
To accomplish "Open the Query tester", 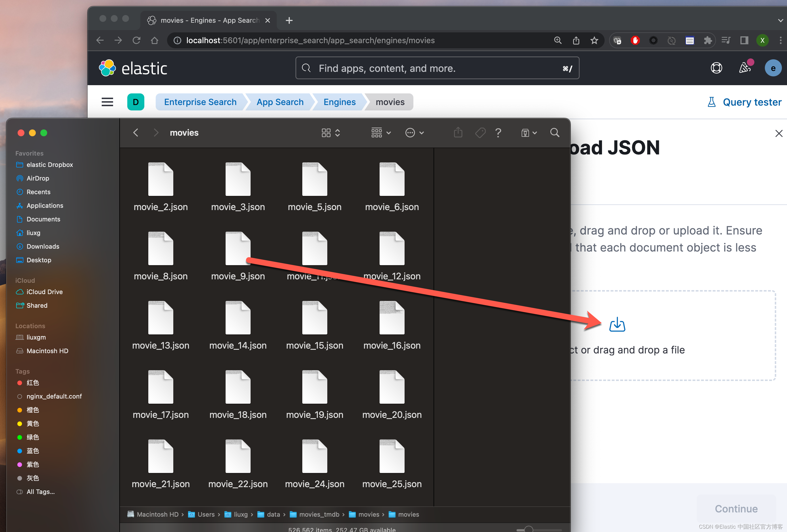I will tap(744, 102).
